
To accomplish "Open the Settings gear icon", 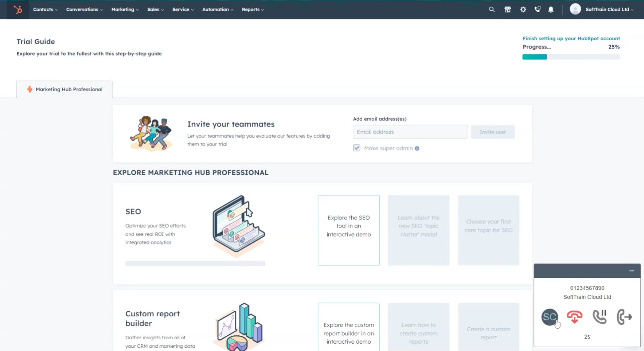I will 523,10.
